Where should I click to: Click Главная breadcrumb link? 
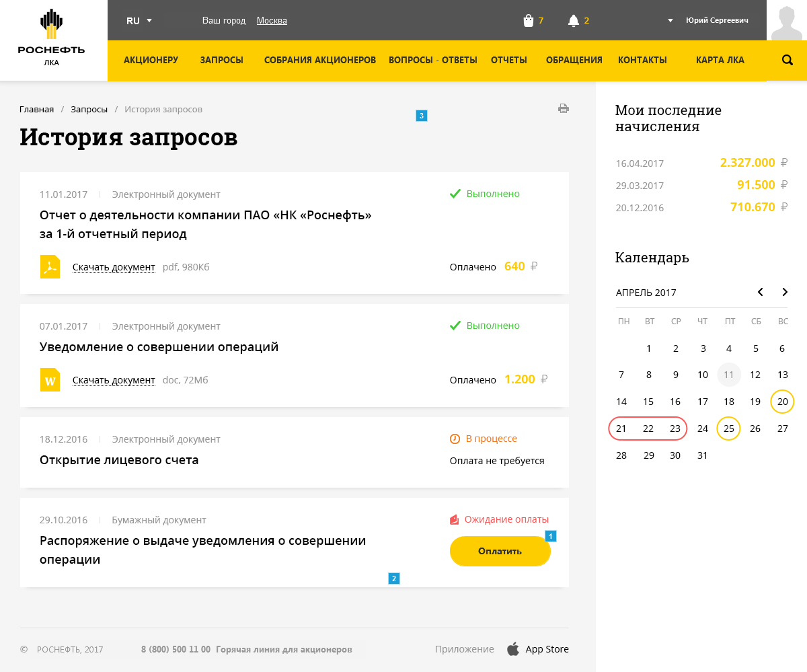pyautogui.click(x=36, y=109)
